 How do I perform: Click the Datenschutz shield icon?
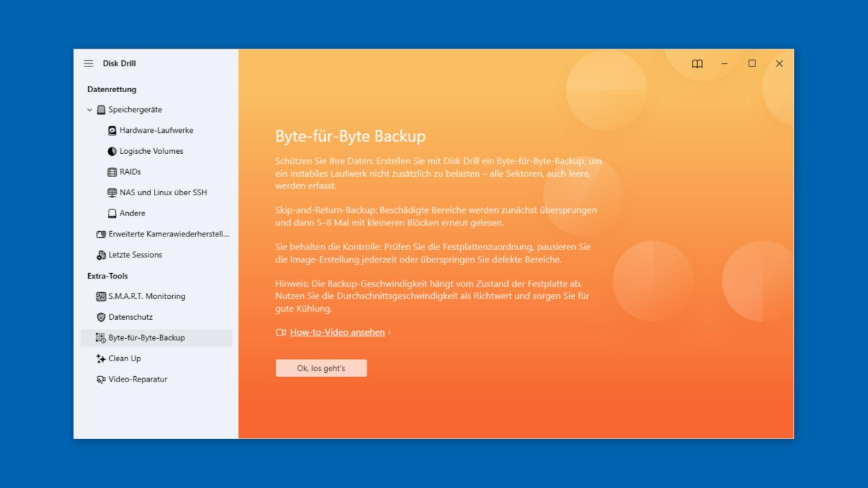coord(101,317)
